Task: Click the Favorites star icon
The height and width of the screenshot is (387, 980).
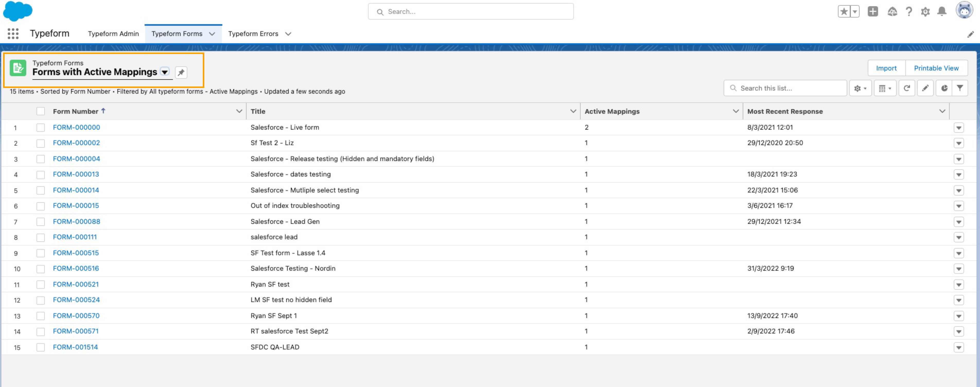Action: coord(843,11)
